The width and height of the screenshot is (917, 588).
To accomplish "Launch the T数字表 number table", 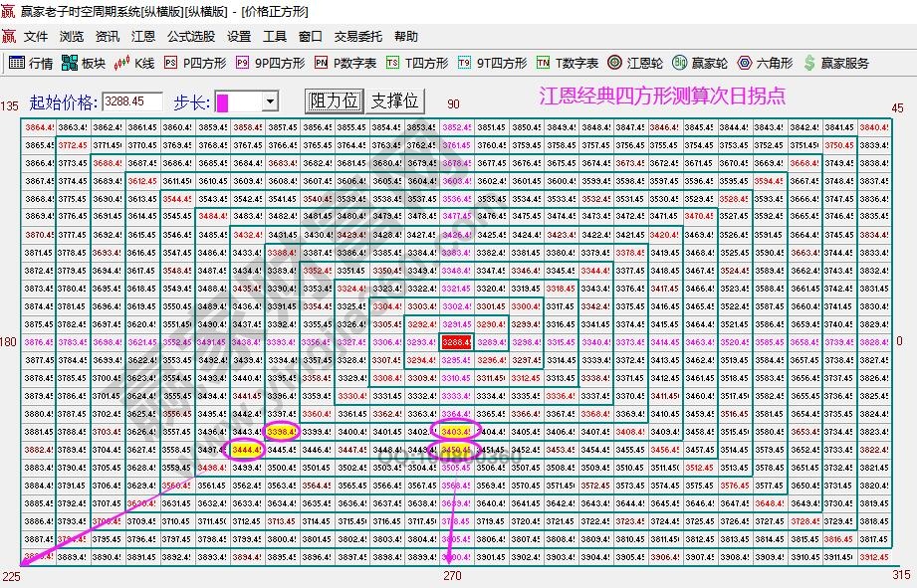I will pyautogui.click(x=560, y=62).
